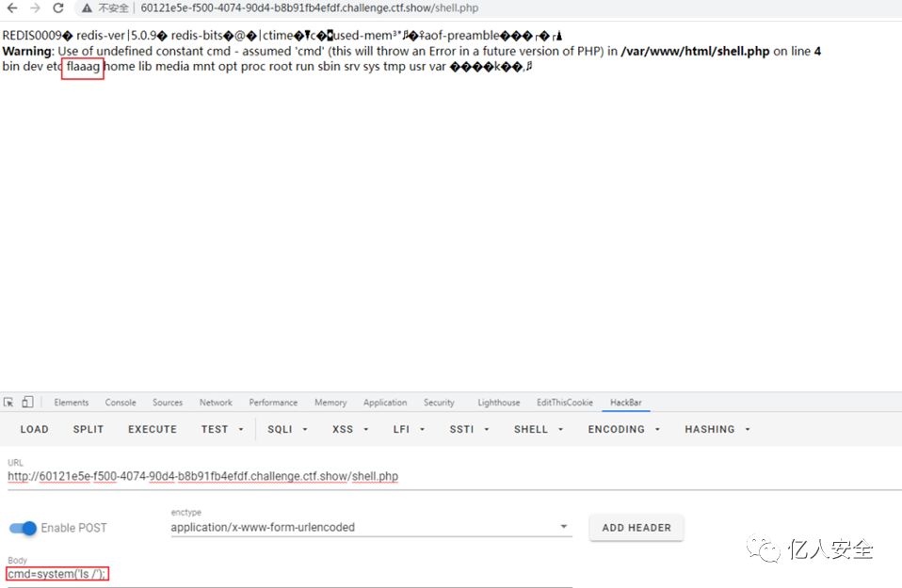The height and width of the screenshot is (588, 902).
Task: Expand the ENCODING dropdown menu
Action: (624, 429)
